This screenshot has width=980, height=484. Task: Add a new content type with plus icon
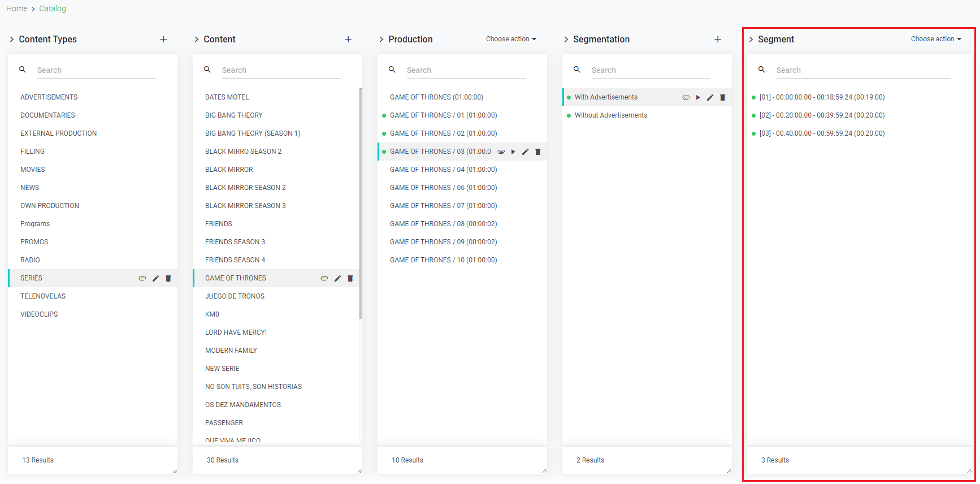[x=163, y=39]
